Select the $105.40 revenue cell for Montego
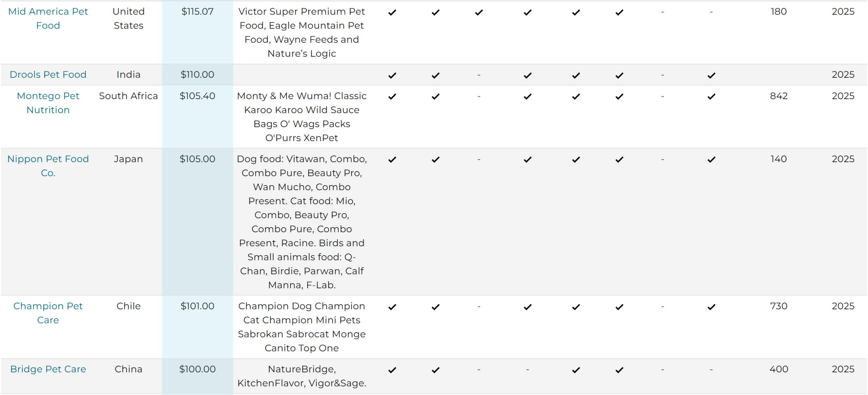868x395 pixels. (198, 96)
